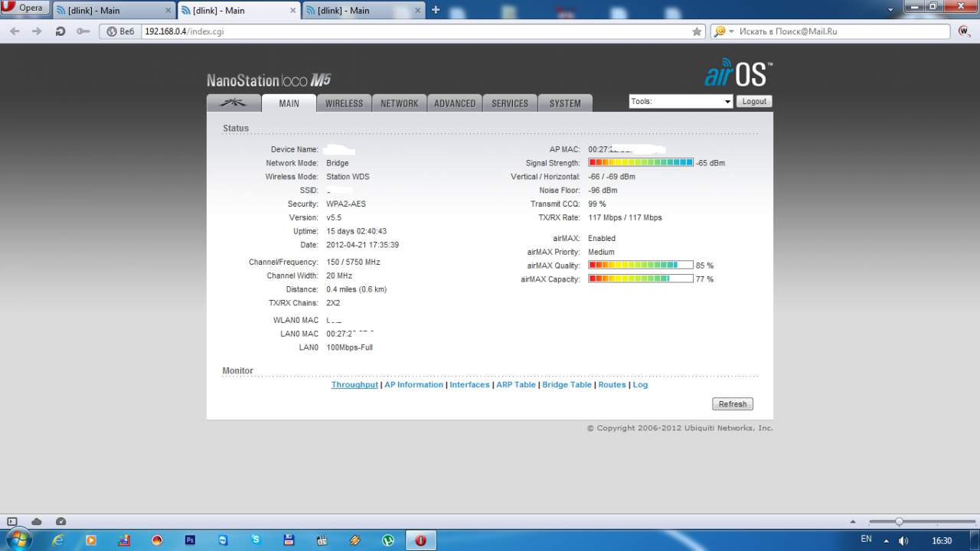Image resolution: width=980 pixels, height=551 pixels.
Task: Click the password wand key icon
Action: point(83,31)
